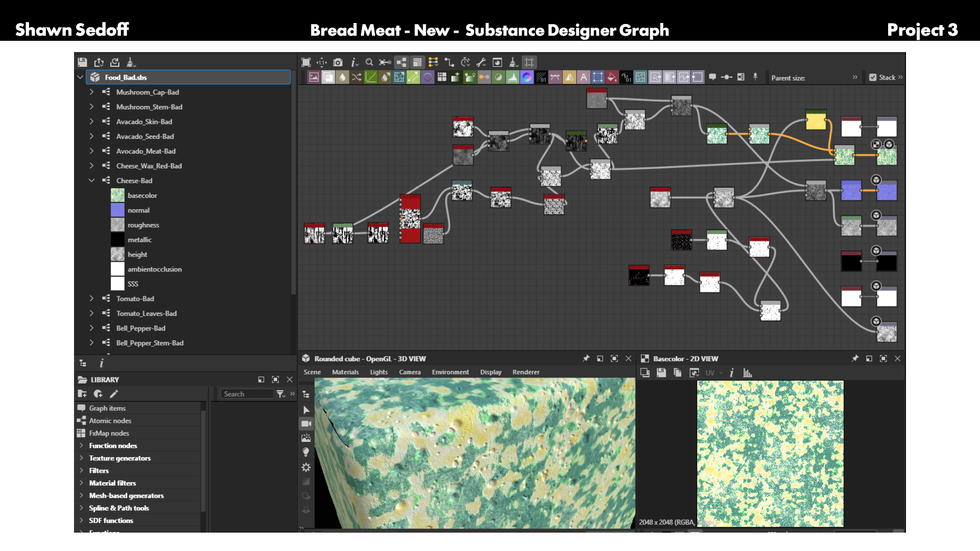Click the light bulb icon in 3D view

pyautogui.click(x=306, y=452)
